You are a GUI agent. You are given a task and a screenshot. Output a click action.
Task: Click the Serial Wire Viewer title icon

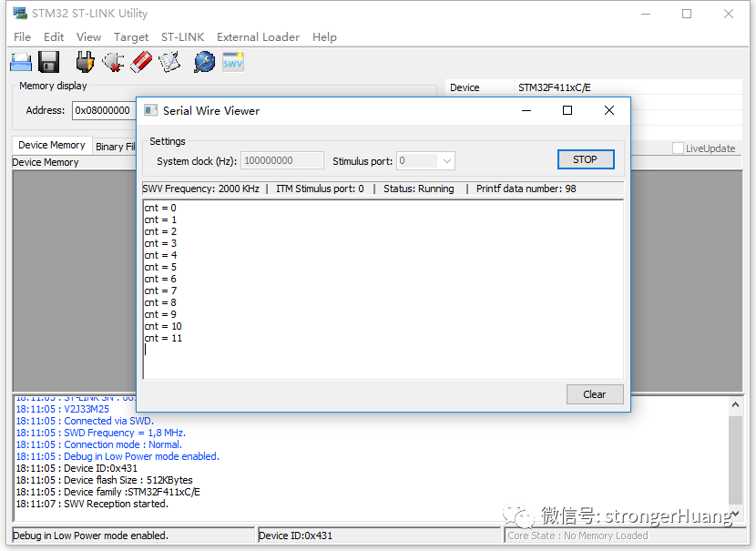coord(151,110)
